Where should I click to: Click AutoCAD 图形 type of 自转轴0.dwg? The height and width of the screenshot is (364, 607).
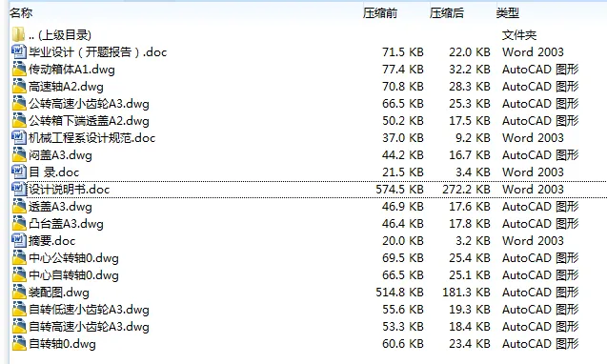click(540, 343)
